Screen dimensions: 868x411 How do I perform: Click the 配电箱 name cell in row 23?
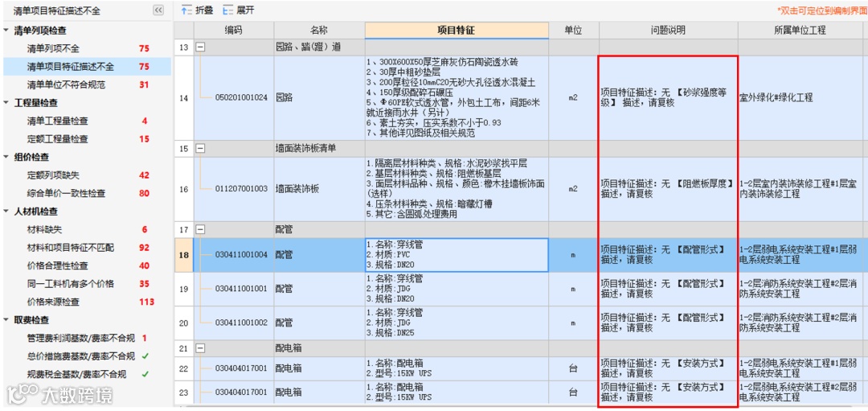point(319,393)
